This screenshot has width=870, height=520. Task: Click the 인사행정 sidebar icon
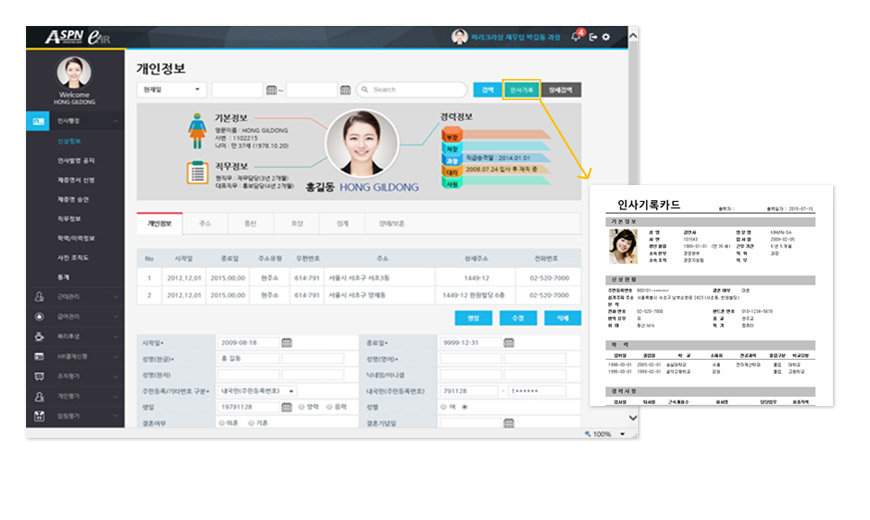click(39, 121)
